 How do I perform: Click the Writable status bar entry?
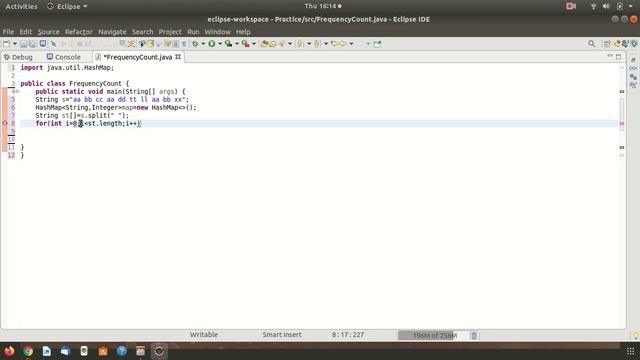click(x=204, y=335)
